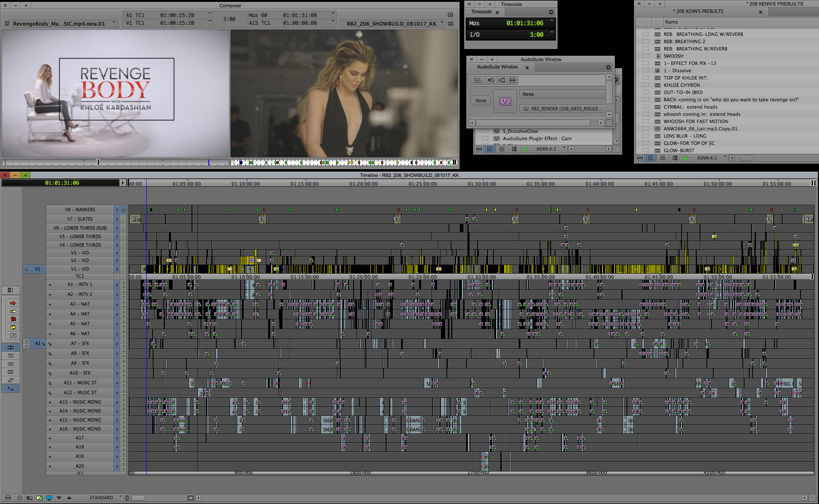Click the step-in down arrow in timeline bottom bar
Screen dimensions: 819x504
click(x=59, y=498)
